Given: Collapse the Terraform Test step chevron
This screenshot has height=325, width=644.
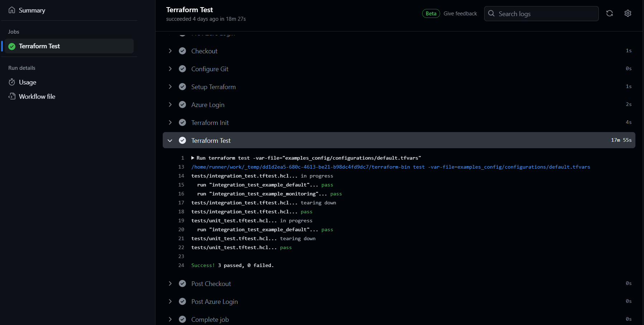Looking at the screenshot, I should pos(170,140).
